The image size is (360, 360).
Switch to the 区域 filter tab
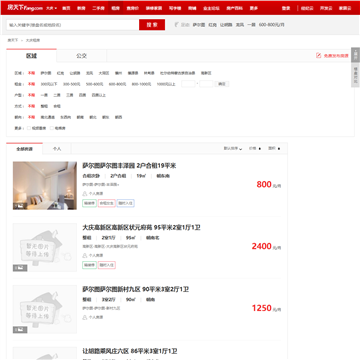click(31, 56)
